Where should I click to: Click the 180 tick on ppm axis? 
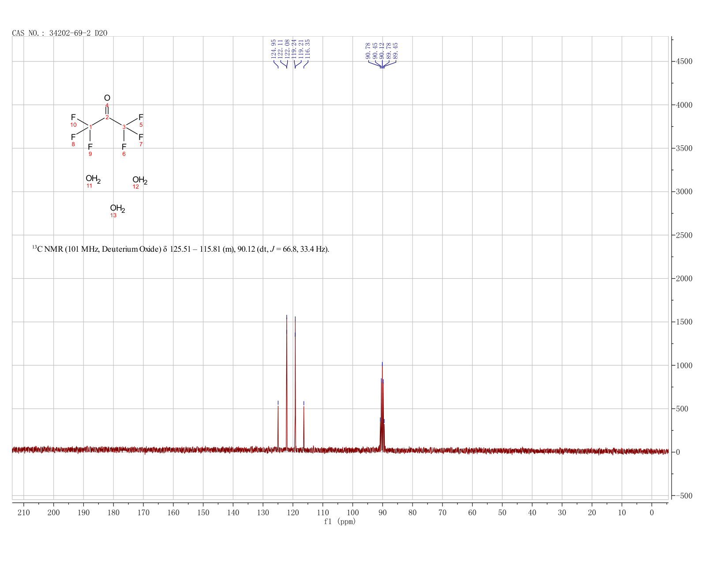click(113, 512)
